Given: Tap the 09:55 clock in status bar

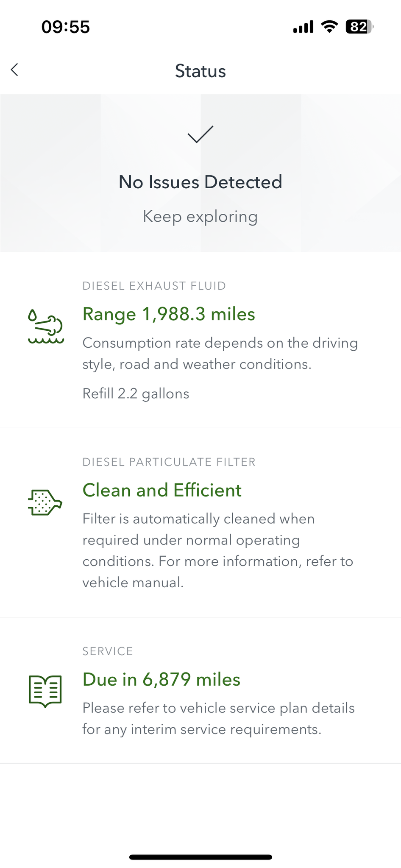Looking at the screenshot, I should pyautogui.click(x=66, y=27).
